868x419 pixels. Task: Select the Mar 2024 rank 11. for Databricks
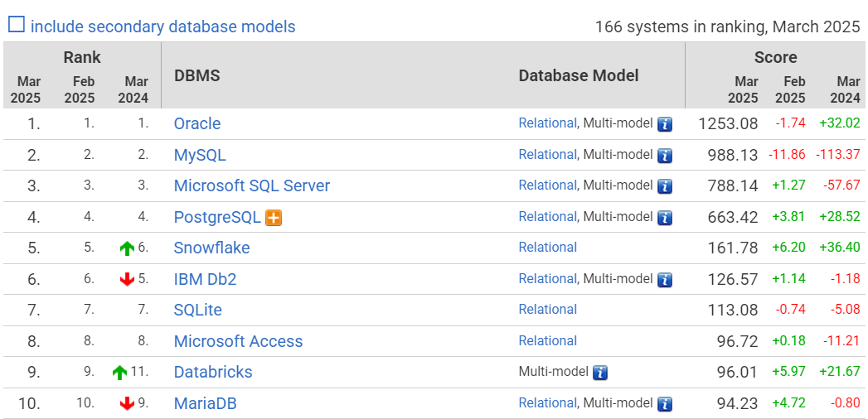[x=140, y=373]
